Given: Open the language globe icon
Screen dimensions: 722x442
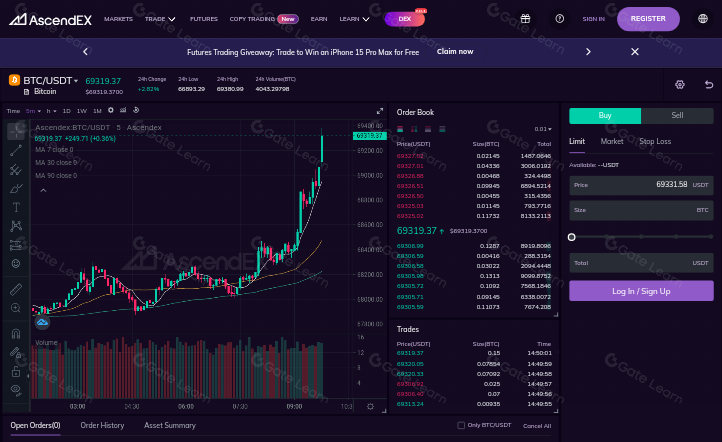Looking at the screenshot, I should pos(703,19).
